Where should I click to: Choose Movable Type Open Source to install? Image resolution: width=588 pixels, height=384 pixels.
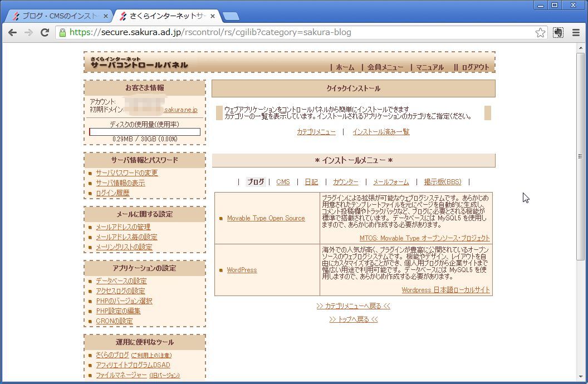pyautogui.click(x=266, y=218)
